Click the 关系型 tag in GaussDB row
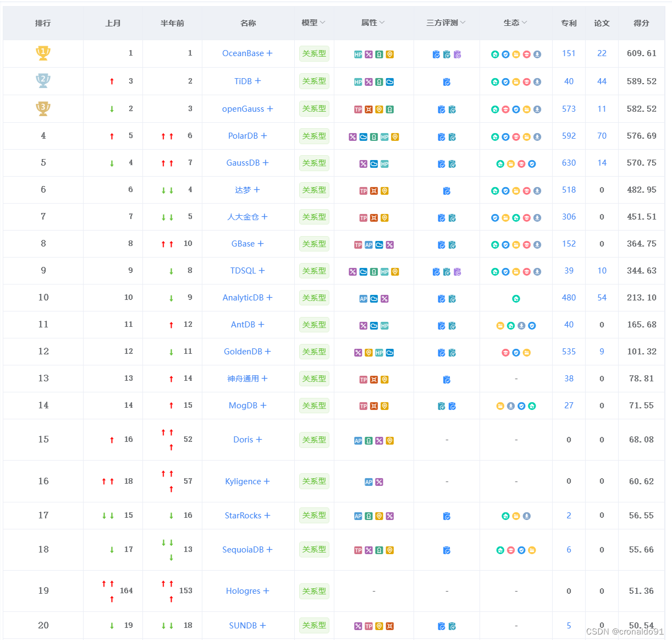 314,163
